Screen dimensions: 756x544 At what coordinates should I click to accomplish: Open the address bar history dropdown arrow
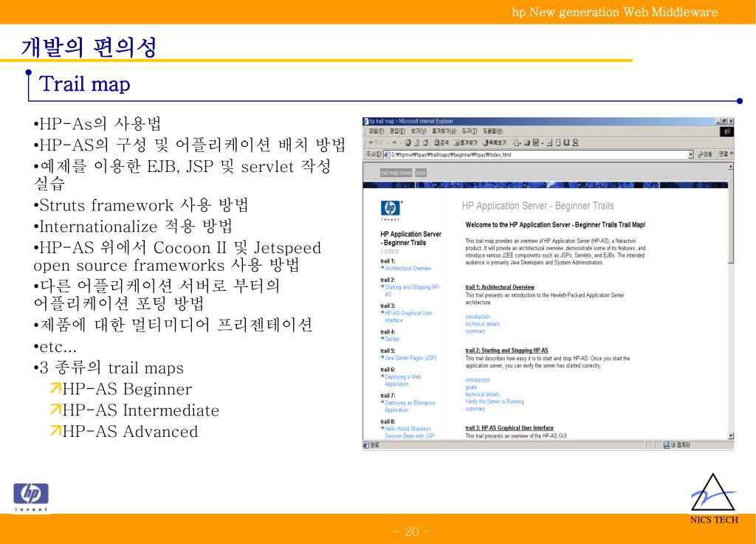(690, 155)
